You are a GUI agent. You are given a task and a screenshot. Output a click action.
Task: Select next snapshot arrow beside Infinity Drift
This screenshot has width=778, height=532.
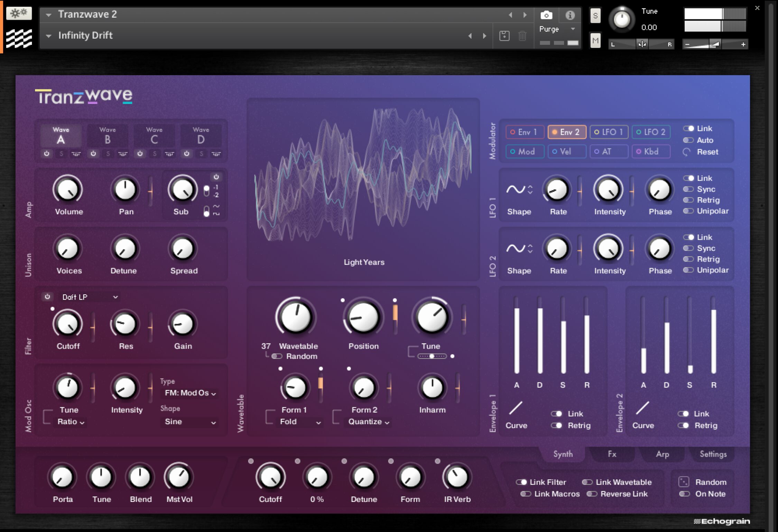pyautogui.click(x=484, y=36)
